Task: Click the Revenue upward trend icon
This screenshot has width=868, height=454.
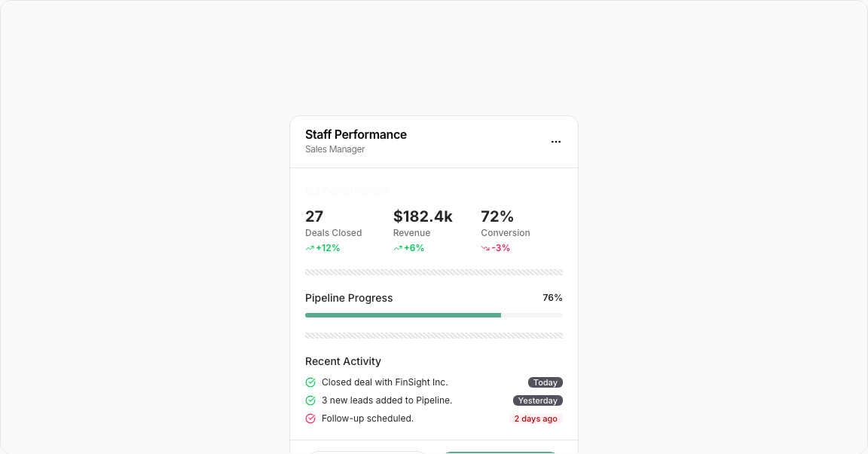Action: [x=398, y=248]
